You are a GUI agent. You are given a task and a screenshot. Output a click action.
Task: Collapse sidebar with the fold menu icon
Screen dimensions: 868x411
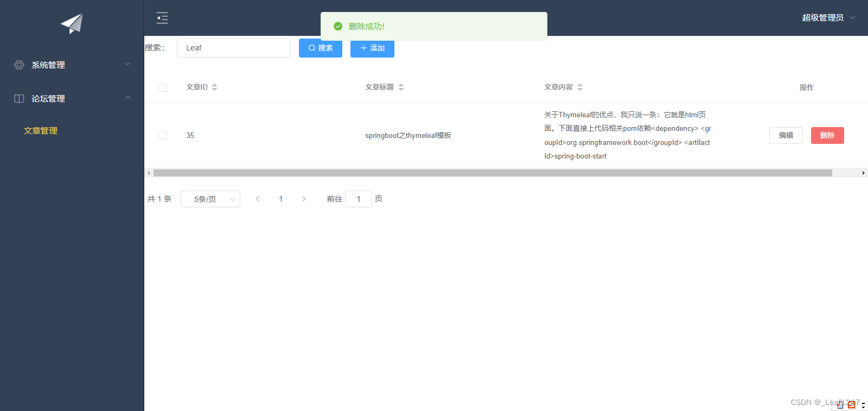pyautogui.click(x=162, y=18)
